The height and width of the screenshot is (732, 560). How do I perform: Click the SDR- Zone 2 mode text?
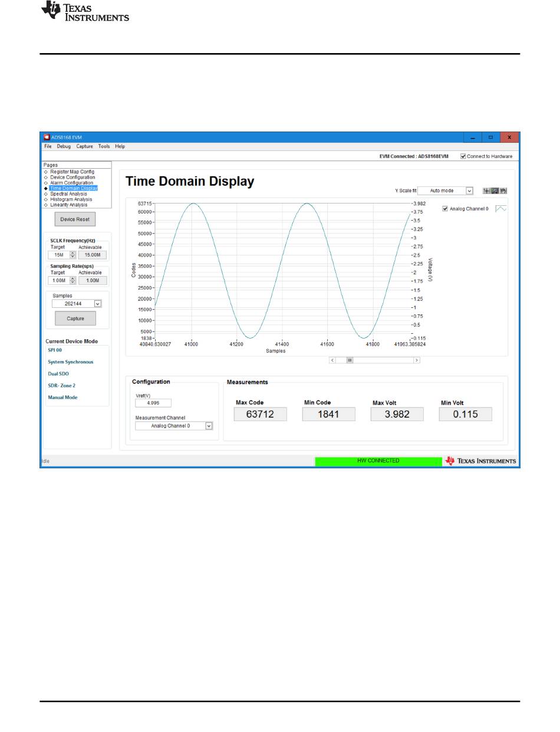(62, 386)
